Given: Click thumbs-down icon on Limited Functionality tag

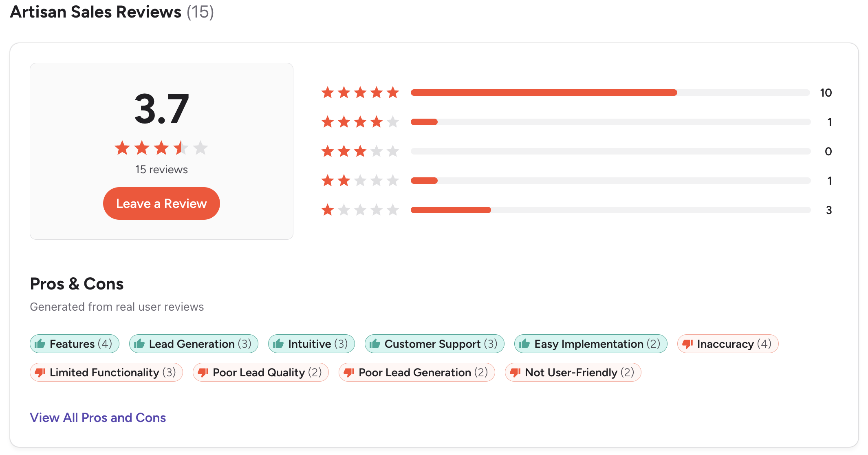Looking at the screenshot, I should [40, 373].
